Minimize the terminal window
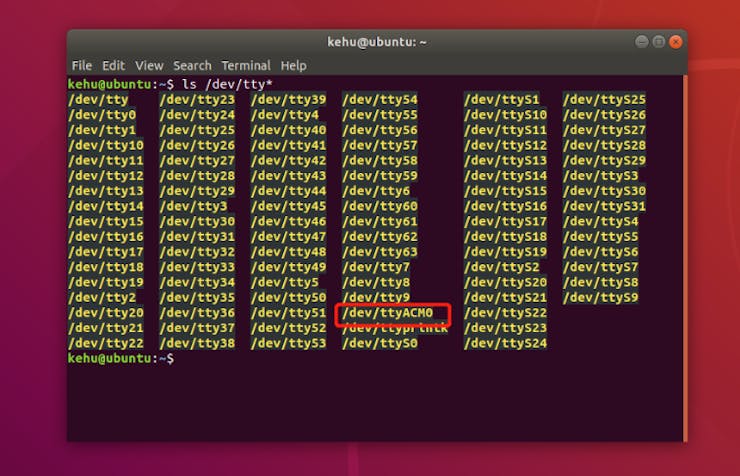740x476 pixels. pyautogui.click(x=641, y=42)
